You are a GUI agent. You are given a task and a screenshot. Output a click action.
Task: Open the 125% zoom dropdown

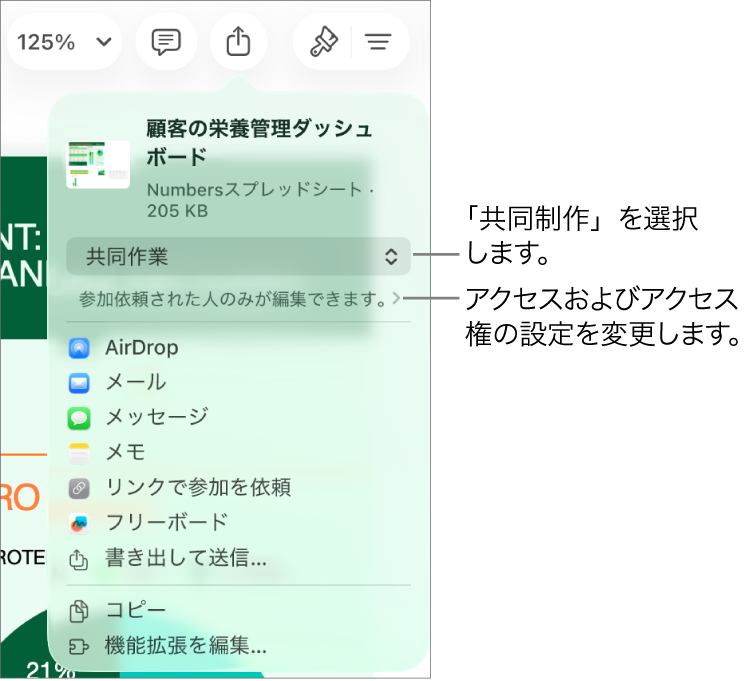click(x=64, y=42)
